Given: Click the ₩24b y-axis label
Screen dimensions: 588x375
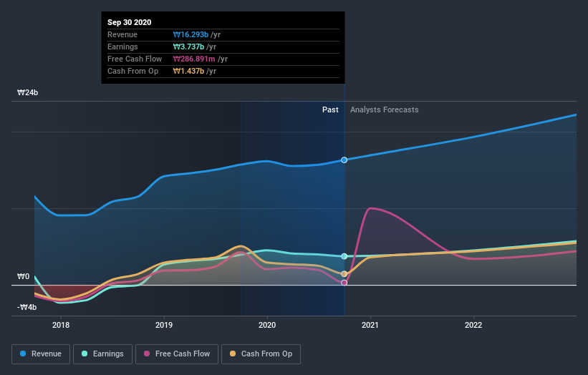Looking at the screenshot, I should [x=27, y=92].
